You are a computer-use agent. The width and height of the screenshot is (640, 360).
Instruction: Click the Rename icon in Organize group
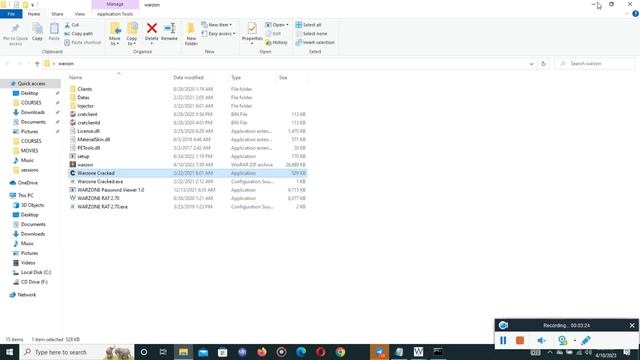coord(169,28)
